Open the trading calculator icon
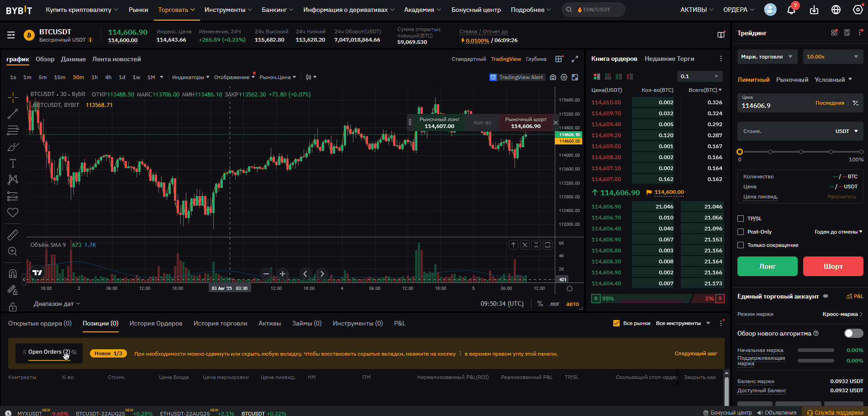This screenshot has width=868, height=416. pyautogui.click(x=847, y=32)
